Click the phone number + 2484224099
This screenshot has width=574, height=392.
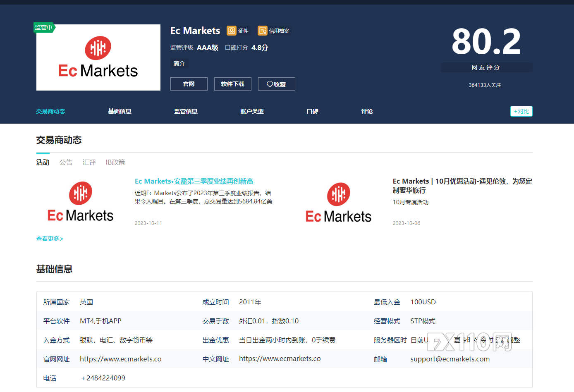(x=103, y=378)
